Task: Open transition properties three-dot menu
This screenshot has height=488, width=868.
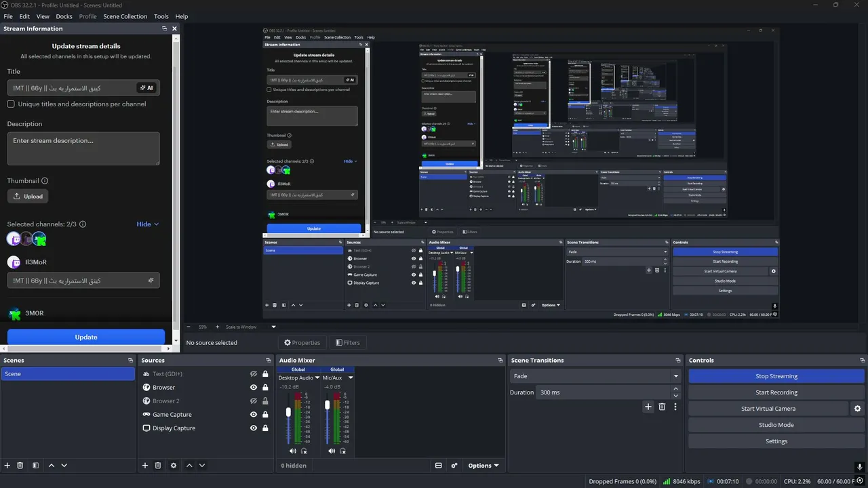Action: pyautogui.click(x=675, y=407)
